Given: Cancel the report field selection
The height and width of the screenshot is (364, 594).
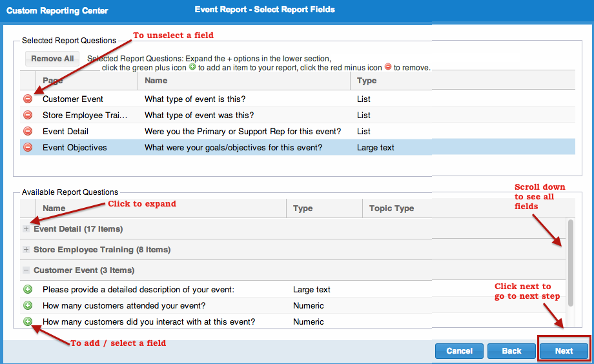Looking at the screenshot, I should click(459, 350).
